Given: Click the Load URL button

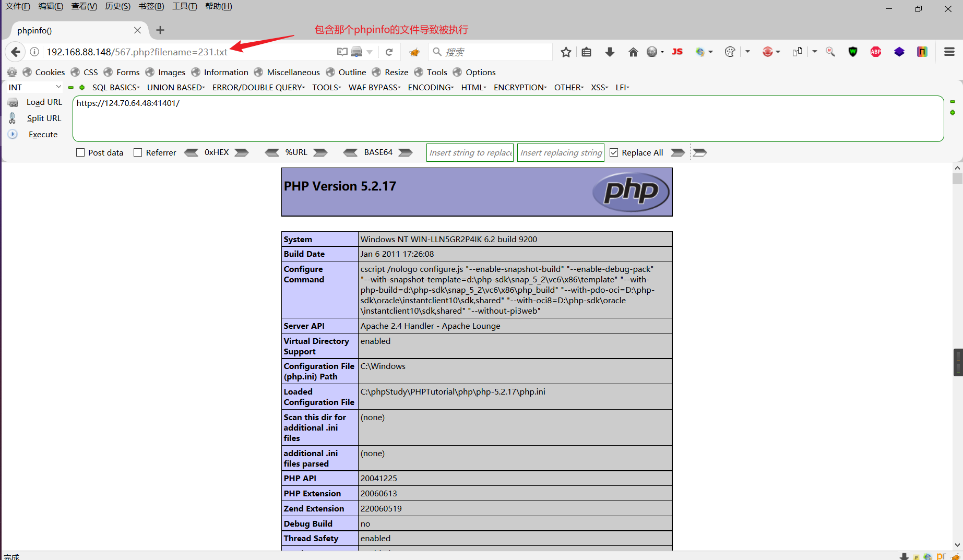Looking at the screenshot, I should tap(44, 102).
